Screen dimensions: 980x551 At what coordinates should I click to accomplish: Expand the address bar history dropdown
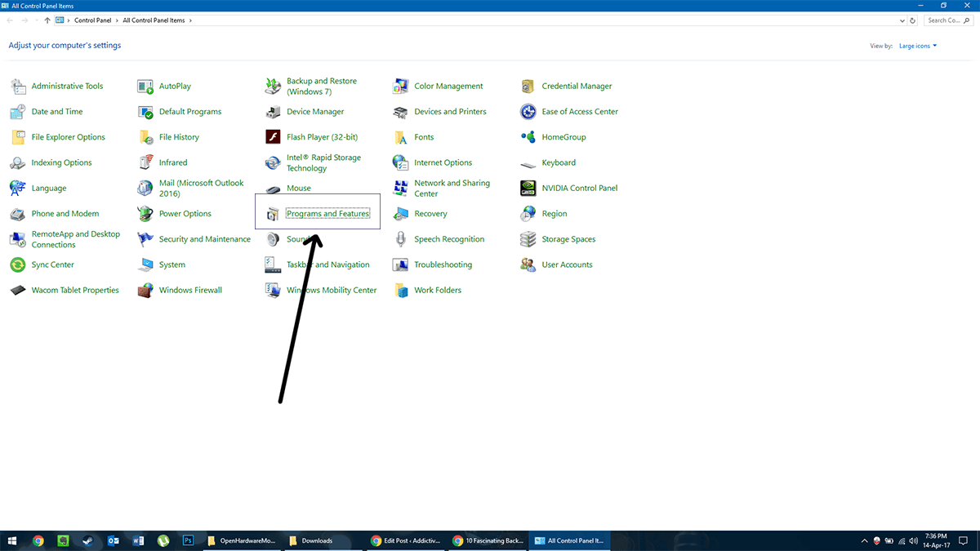tap(902, 20)
